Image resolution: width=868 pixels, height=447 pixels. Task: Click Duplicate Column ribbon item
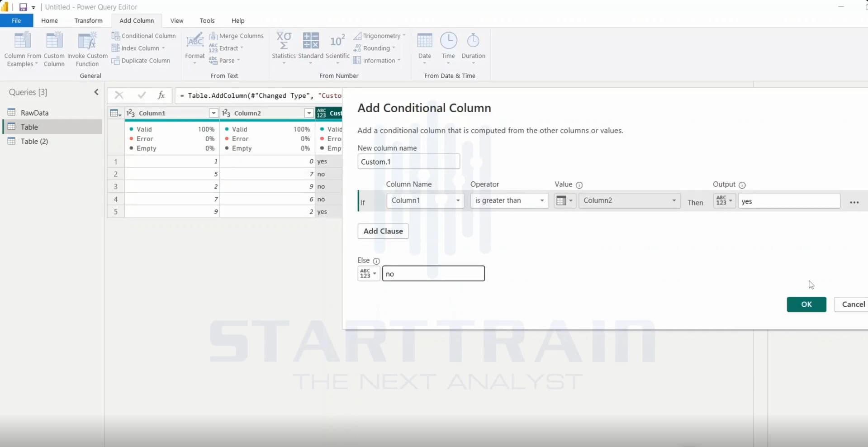click(x=141, y=60)
